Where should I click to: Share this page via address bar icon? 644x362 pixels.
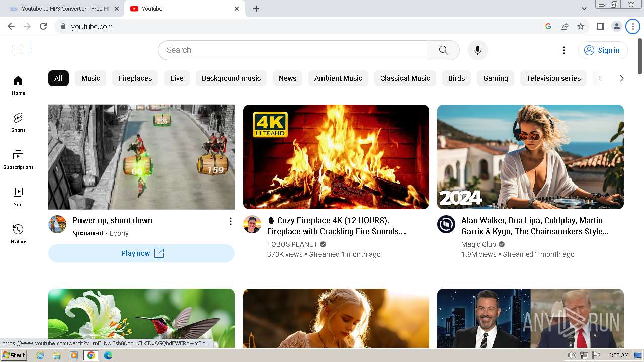click(565, 26)
